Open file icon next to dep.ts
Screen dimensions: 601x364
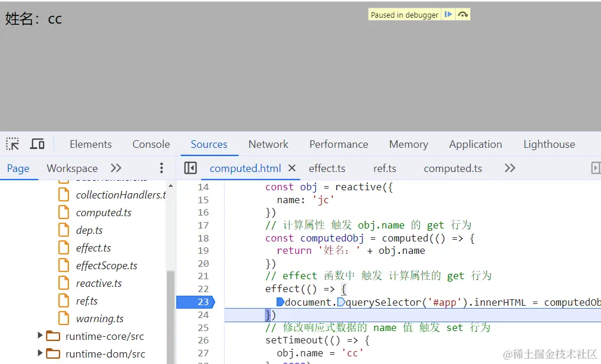(x=64, y=230)
